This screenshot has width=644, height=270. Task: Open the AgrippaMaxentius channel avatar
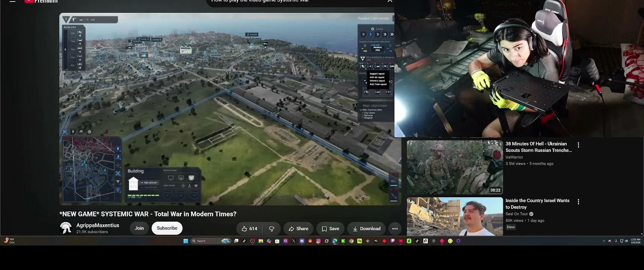(x=66, y=228)
